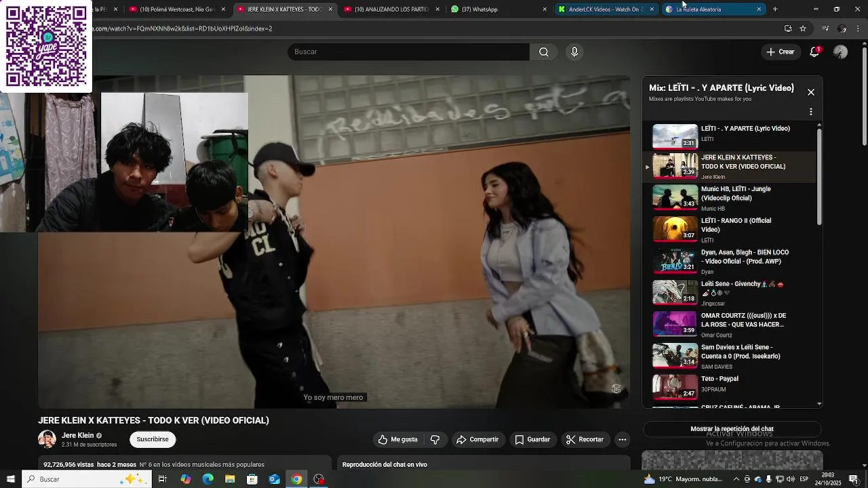Click the install app icon in address bar
Image resolution: width=868 pixels, height=488 pixels.
tap(788, 28)
